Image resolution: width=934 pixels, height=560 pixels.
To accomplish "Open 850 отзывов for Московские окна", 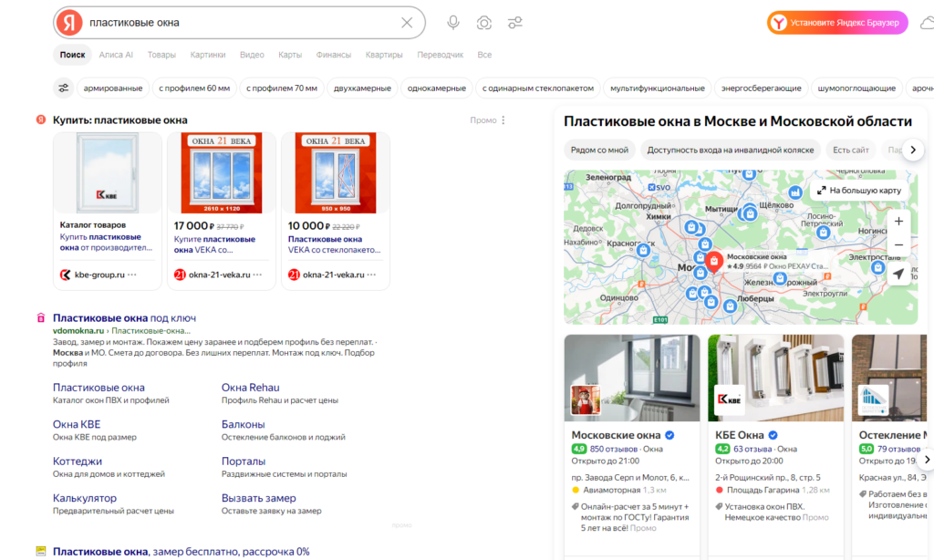I will click(614, 450).
